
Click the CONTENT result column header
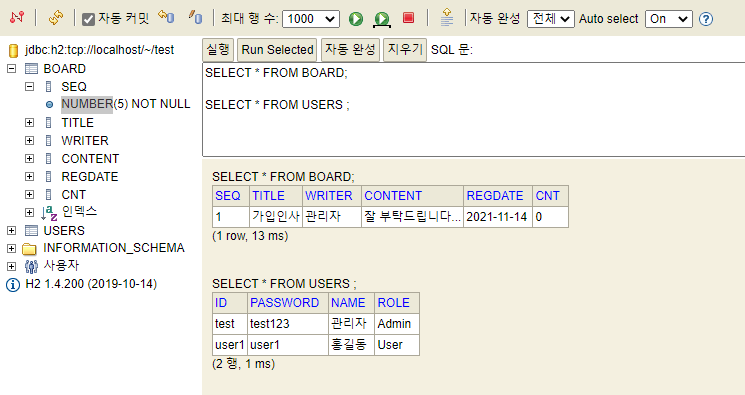click(412, 196)
